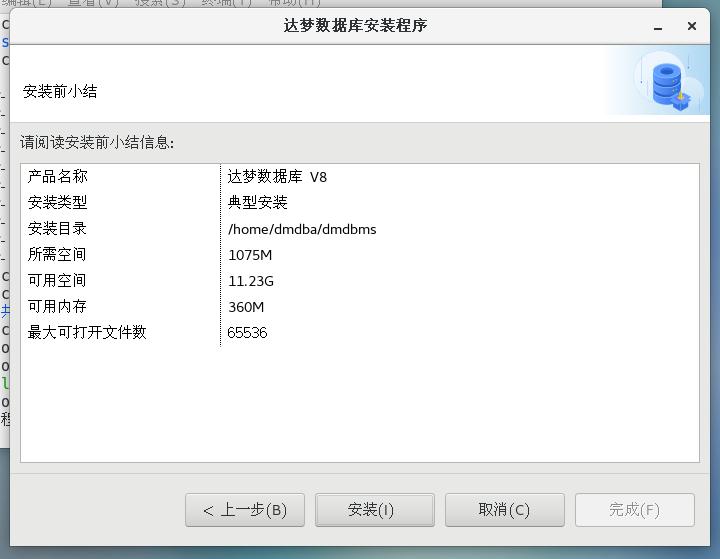This screenshot has height=559, width=720.
Task: Select the 安装目录 label
Action: click(57, 228)
